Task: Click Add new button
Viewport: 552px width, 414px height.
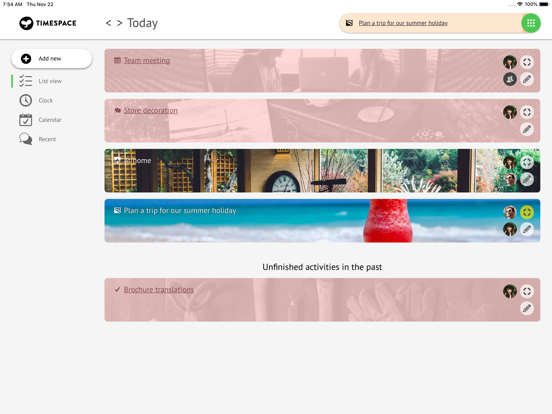Action: (52, 58)
